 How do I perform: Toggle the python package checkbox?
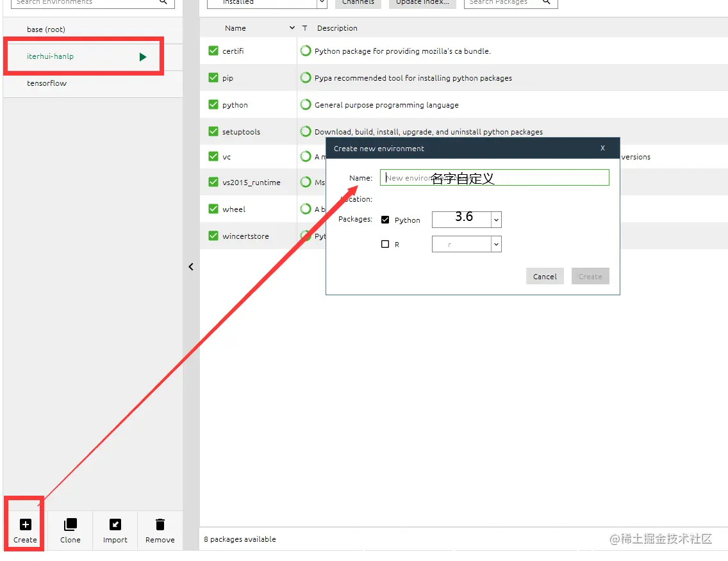point(213,104)
